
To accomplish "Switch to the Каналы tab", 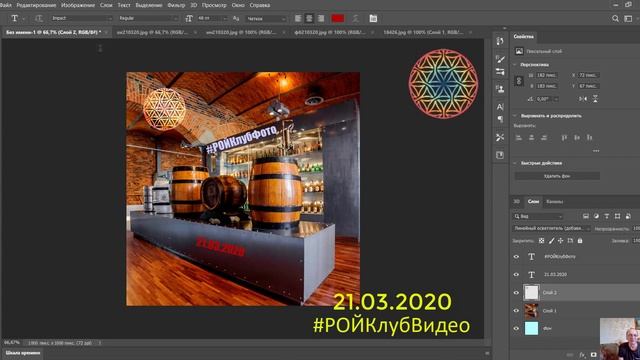I will (x=554, y=202).
